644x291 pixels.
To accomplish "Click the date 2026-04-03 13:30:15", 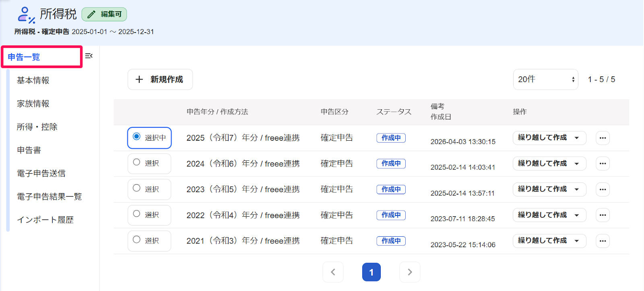I will [463, 142].
